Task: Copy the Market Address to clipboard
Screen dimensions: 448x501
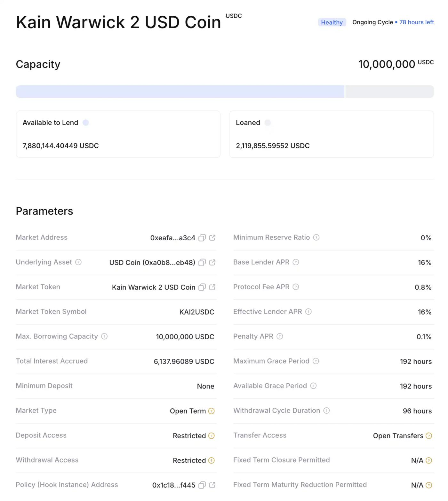Action: [x=202, y=238]
